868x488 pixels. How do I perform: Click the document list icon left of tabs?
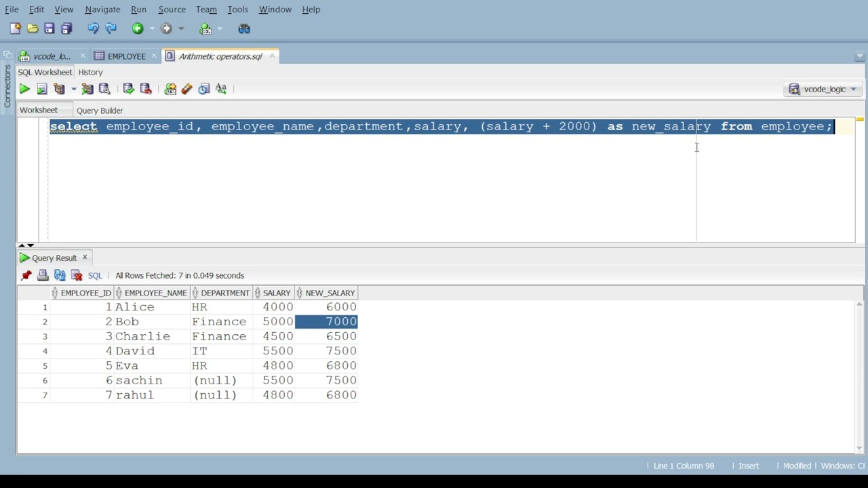click(7, 55)
